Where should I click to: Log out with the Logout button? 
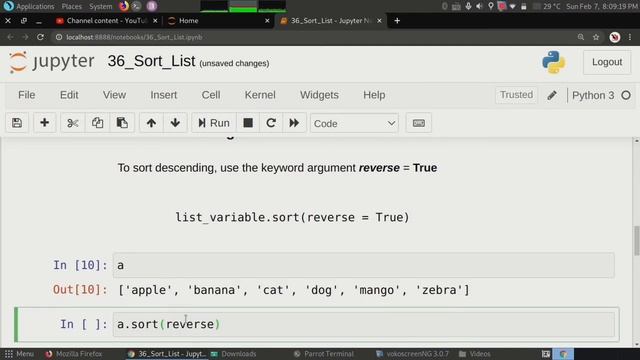coord(607,62)
